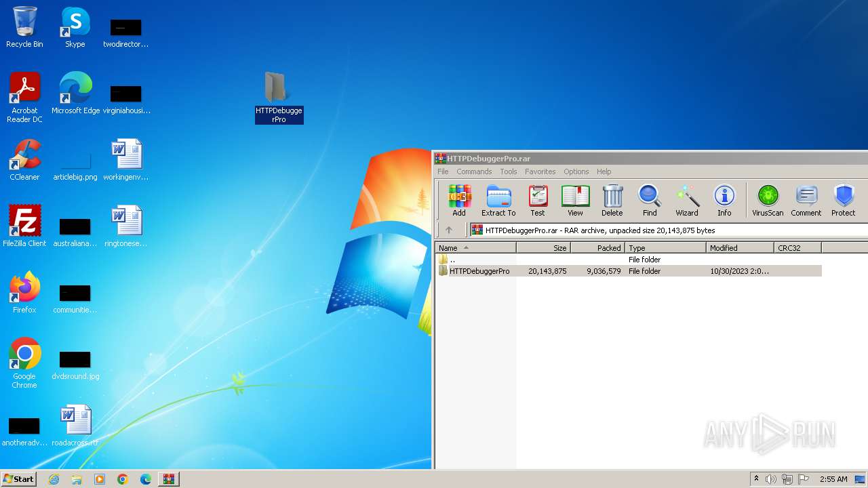
Task: Open the Commands menu
Action: 474,171
